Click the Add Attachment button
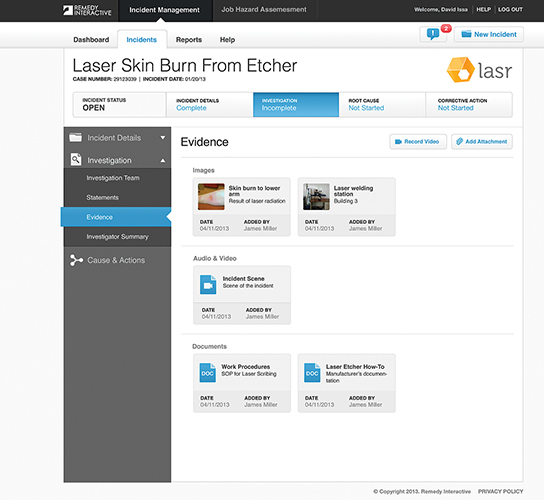 coord(482,142)
